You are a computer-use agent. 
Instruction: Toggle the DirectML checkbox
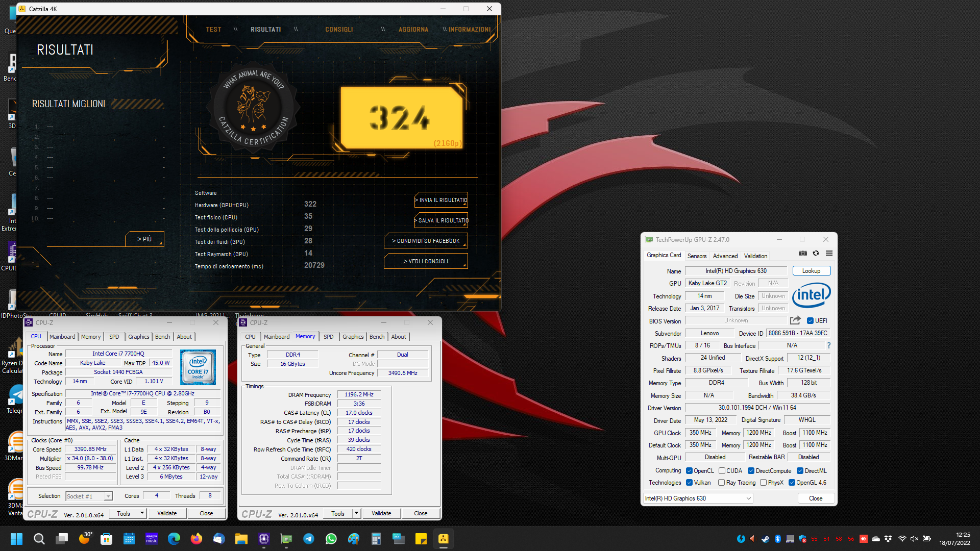(800, 471)
